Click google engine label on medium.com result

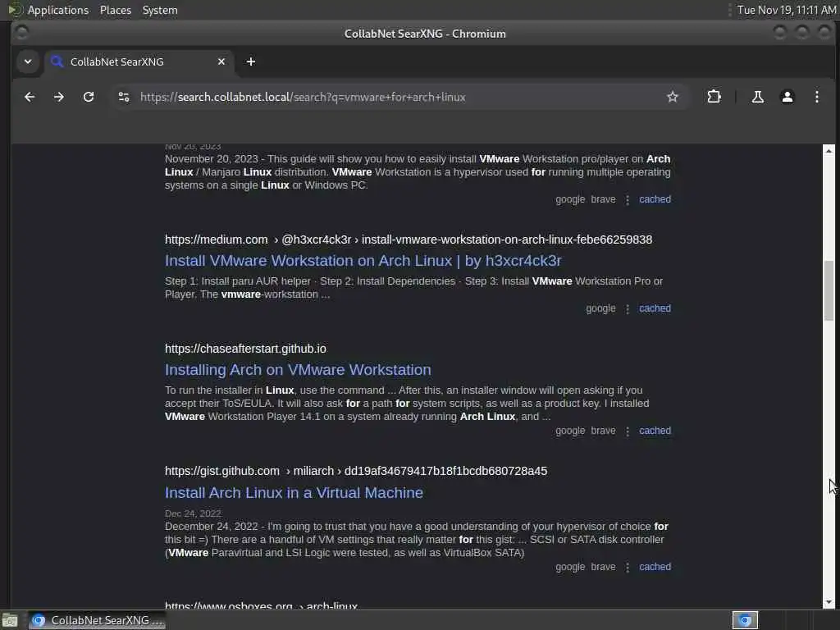[600, 308]
